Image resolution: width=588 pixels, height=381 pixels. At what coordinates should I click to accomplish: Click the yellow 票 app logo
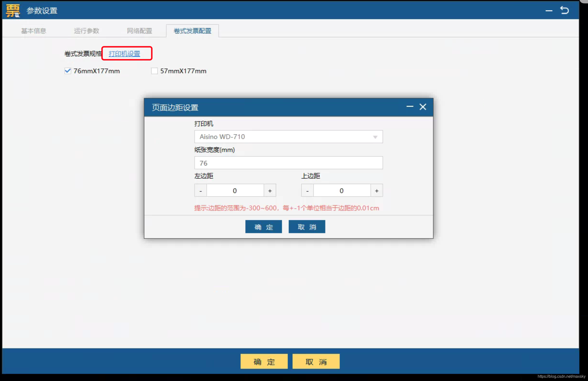coord(13,11)
